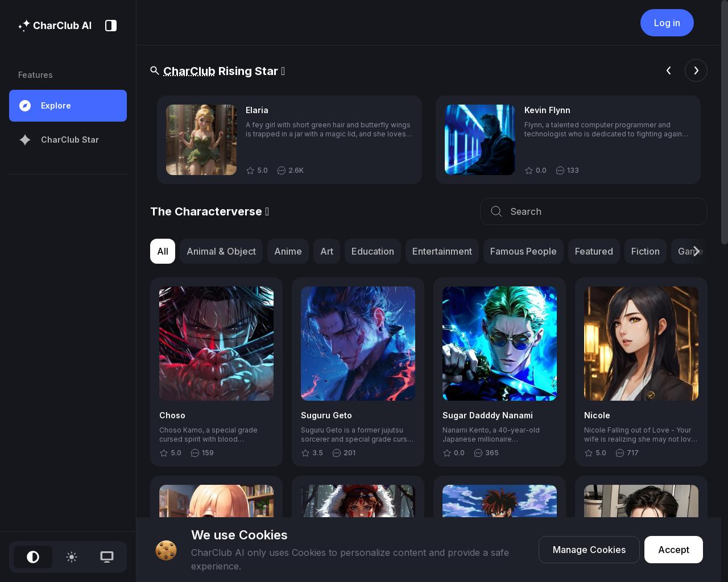728x582 pixels.
Task: Open Nicole character image
Action: click(x=641, y=344)
